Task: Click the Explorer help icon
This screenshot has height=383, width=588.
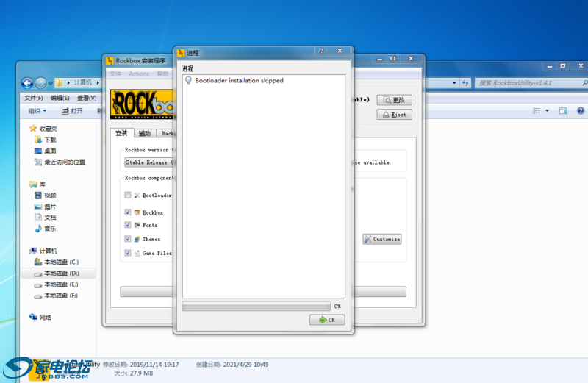Action: click(x=581, y=111)
